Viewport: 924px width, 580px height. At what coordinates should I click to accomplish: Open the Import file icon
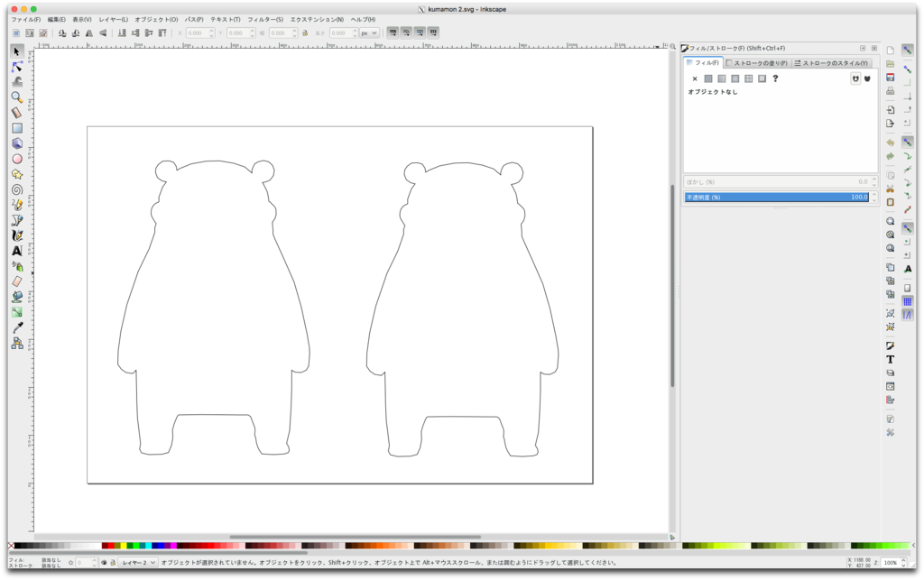(x=890, y=109)
